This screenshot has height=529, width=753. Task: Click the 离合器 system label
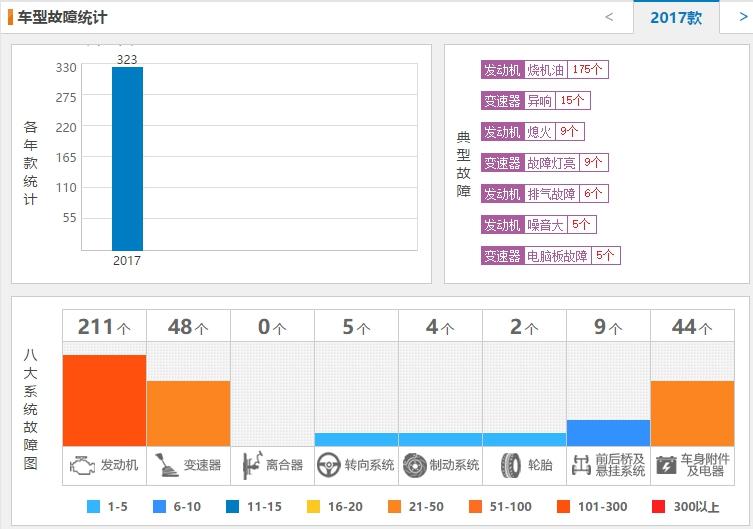pos(284,465)
